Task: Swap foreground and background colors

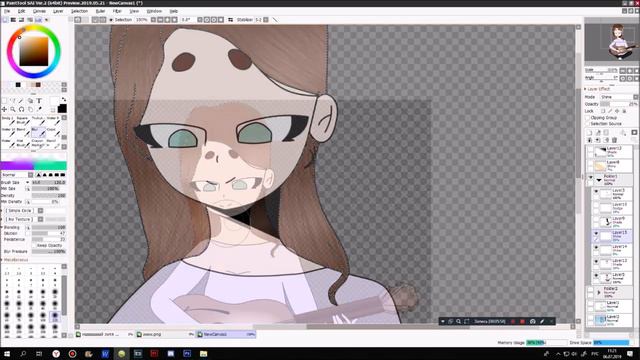Action: (64, 99)
